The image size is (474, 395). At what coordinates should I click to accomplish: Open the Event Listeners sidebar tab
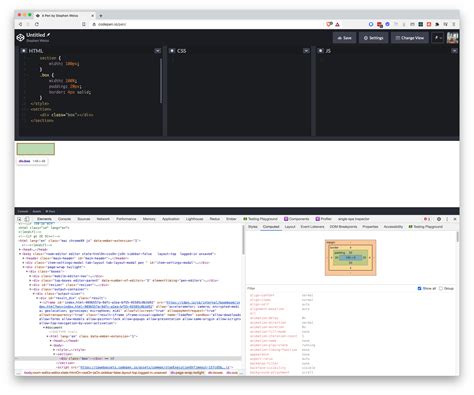coord(312,227)
